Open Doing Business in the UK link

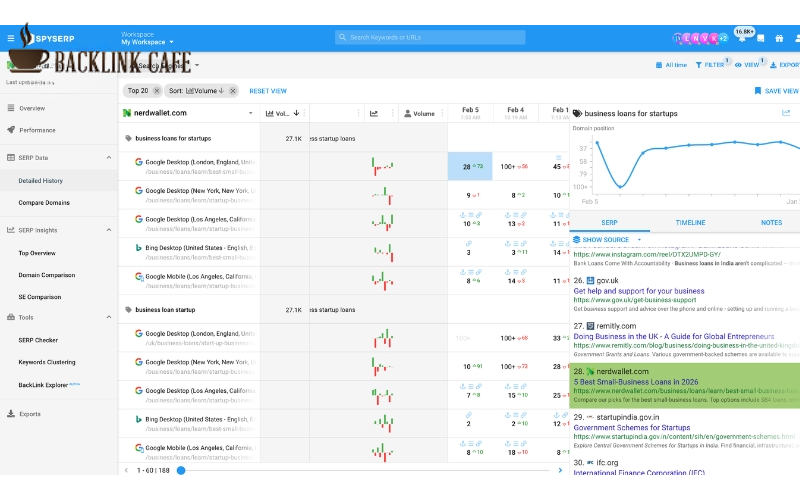(x=674, y=336)
